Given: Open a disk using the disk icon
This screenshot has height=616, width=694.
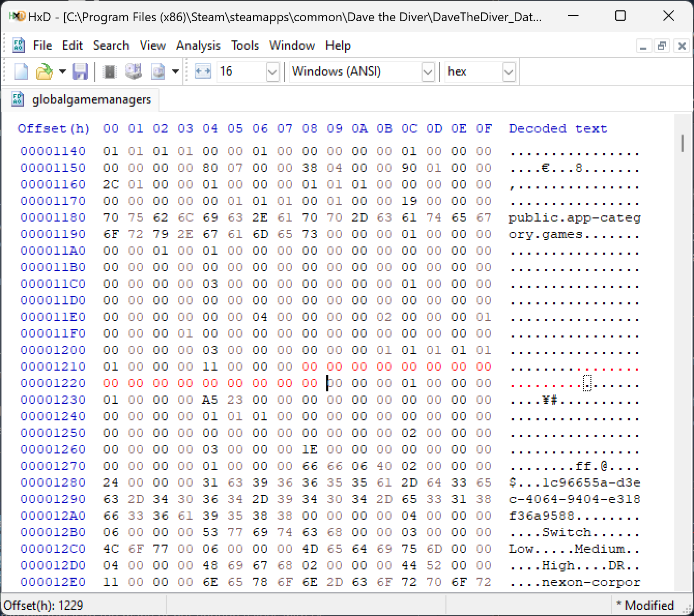Looking at the screenshot, I should tap(134, 71).
